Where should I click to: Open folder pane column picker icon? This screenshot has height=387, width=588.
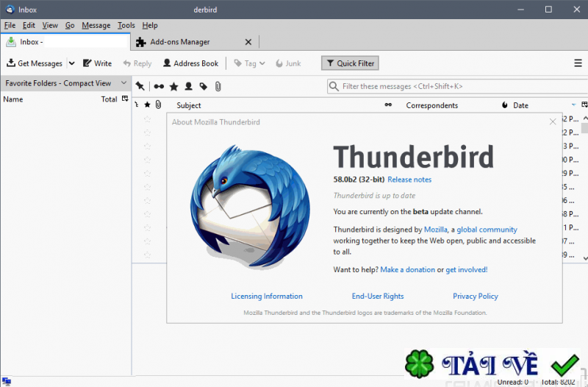(125, 99)
